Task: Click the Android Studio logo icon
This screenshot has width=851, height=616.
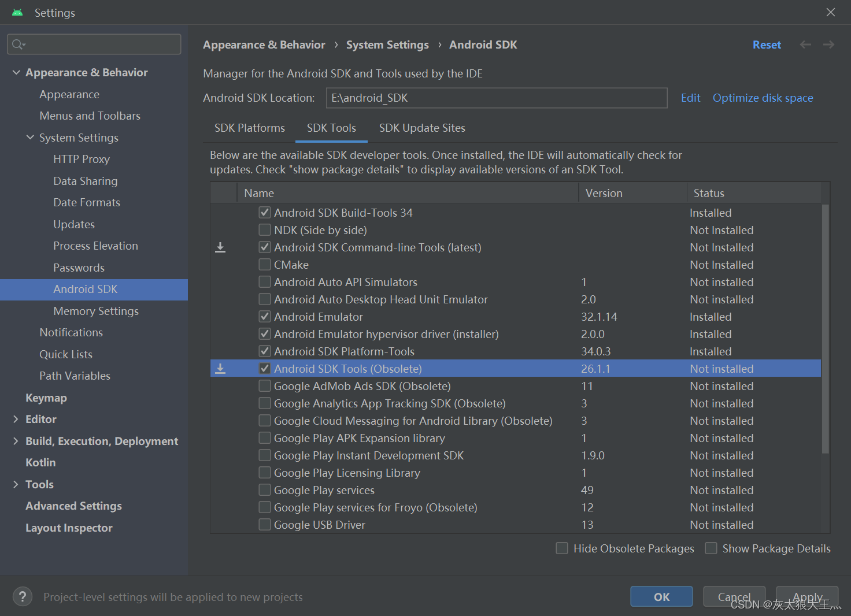Action: click(x=17, y=12)
